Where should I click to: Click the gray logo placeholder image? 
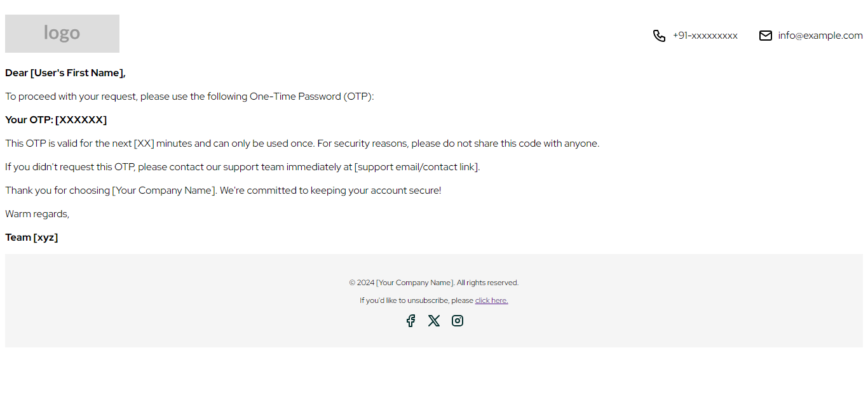62,34
